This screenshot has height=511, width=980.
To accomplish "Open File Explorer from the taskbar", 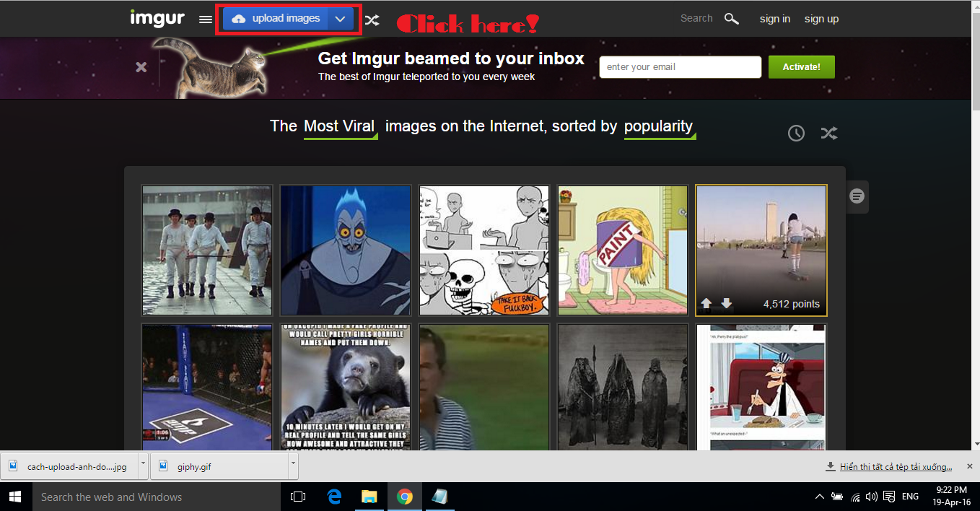I will [369, 497].
